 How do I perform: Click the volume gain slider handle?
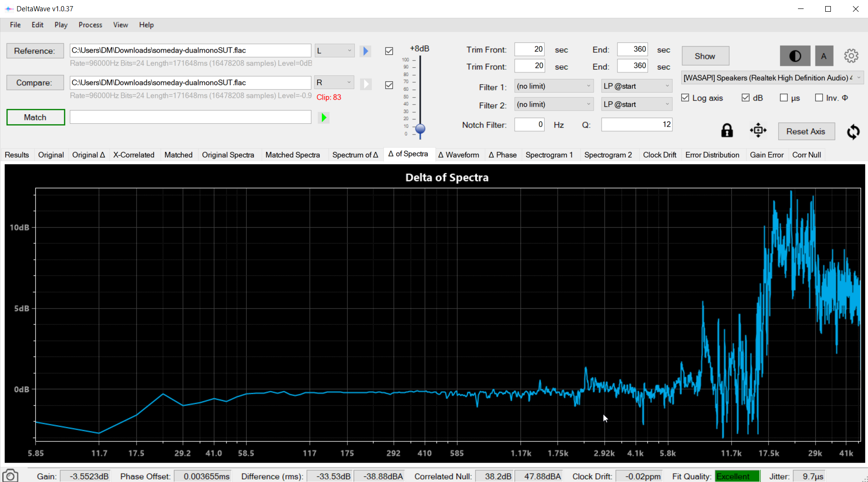click(x=421, y=128)
